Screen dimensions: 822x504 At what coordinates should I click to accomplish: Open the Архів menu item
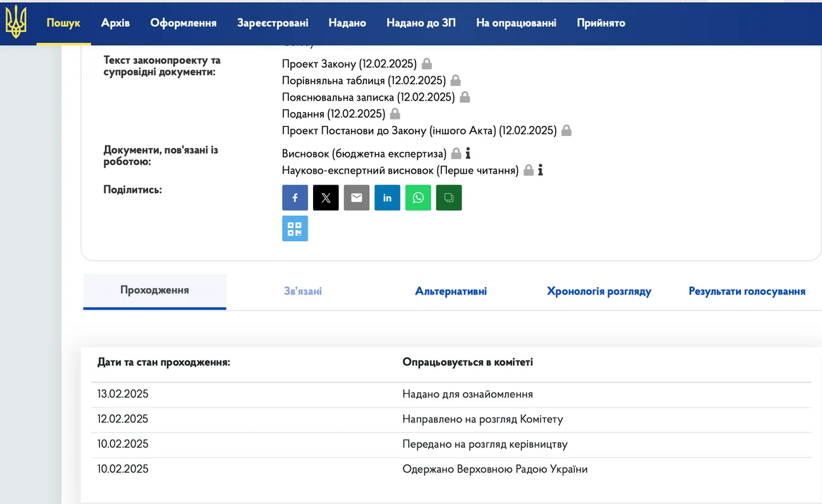(x=115, y=23)
